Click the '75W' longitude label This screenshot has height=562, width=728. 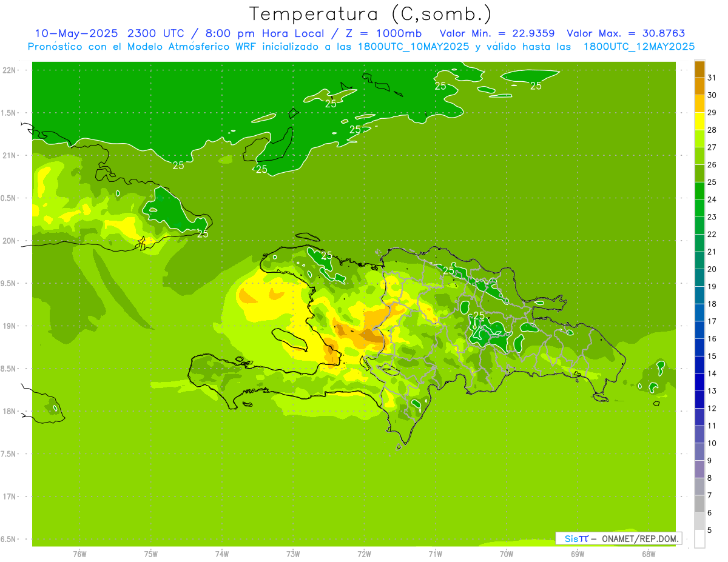(x=151, y=554)
